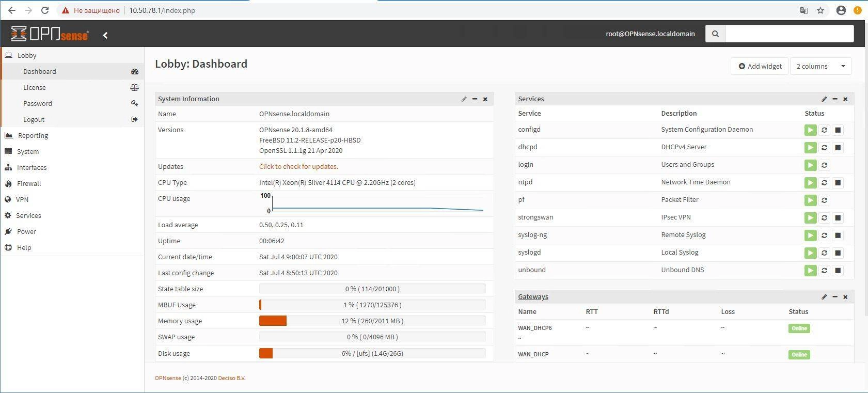Expand the Firewall menu
This screenshot has height=393, width=868.
point(72,183)
